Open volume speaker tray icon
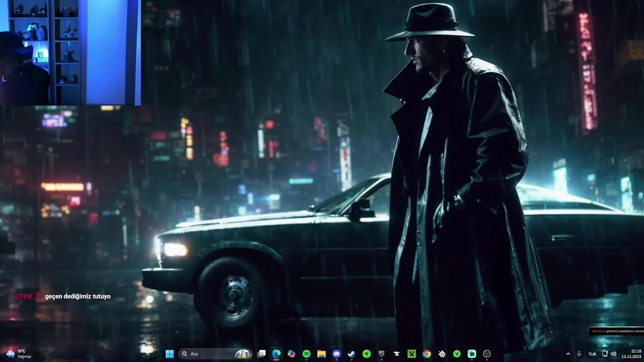Image resolution: width=644 pixels, height=362 pixels. (613, 354)
